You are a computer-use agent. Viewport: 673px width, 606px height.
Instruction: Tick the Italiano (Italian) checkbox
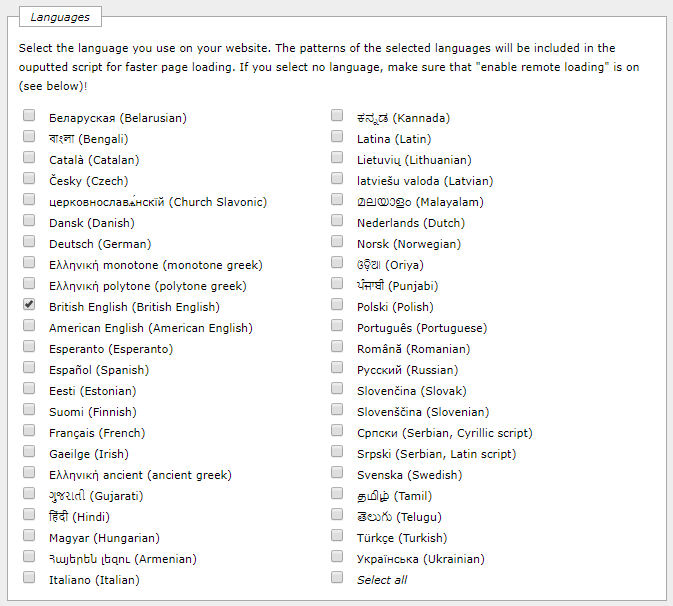pyautogui.click(x=29, y=577)
